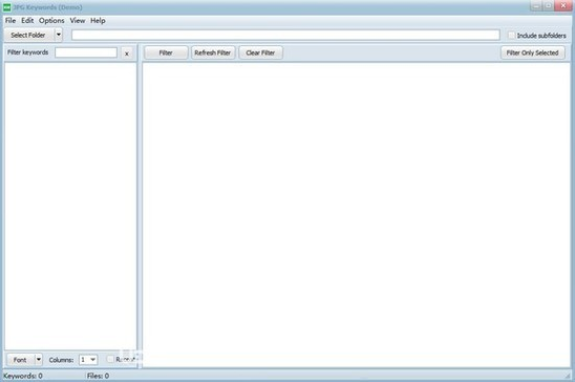Open the Options menu

[x=51, y=21]
